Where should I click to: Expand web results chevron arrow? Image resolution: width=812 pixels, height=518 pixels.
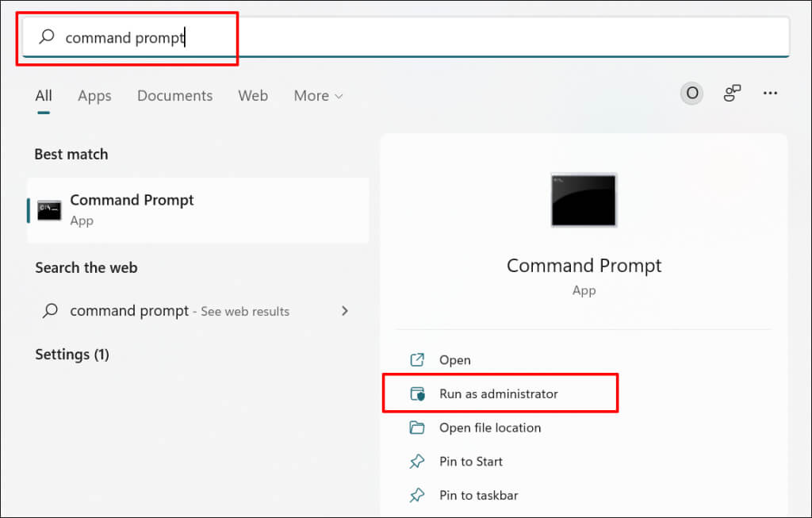[345, 311]
